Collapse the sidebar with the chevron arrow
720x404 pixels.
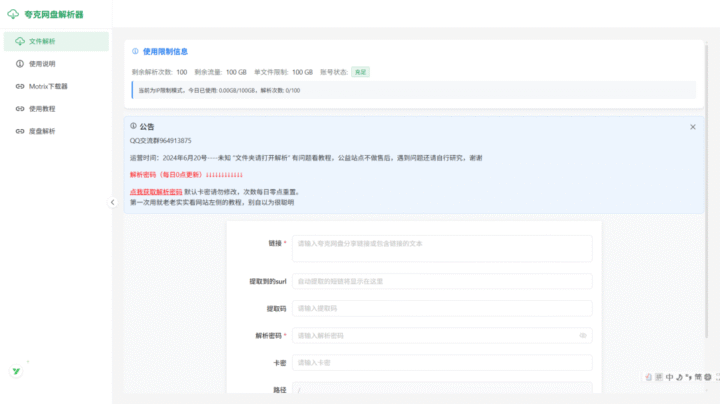(112, 202)
